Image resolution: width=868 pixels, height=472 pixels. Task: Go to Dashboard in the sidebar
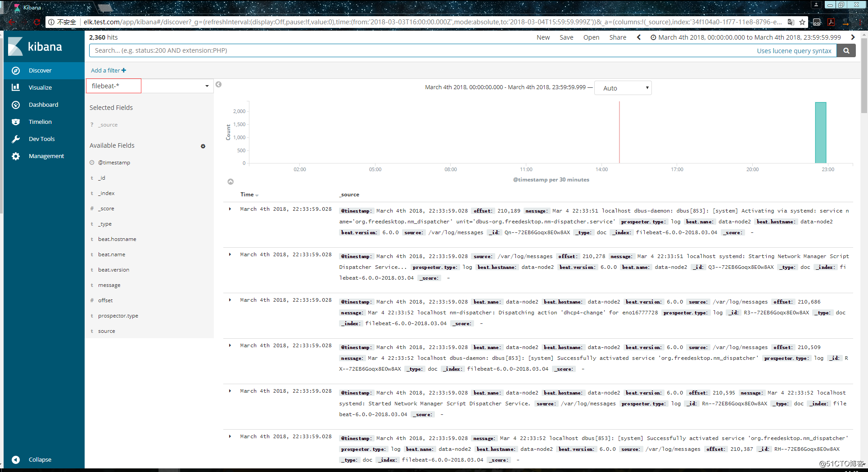click(x=44, y=104)
